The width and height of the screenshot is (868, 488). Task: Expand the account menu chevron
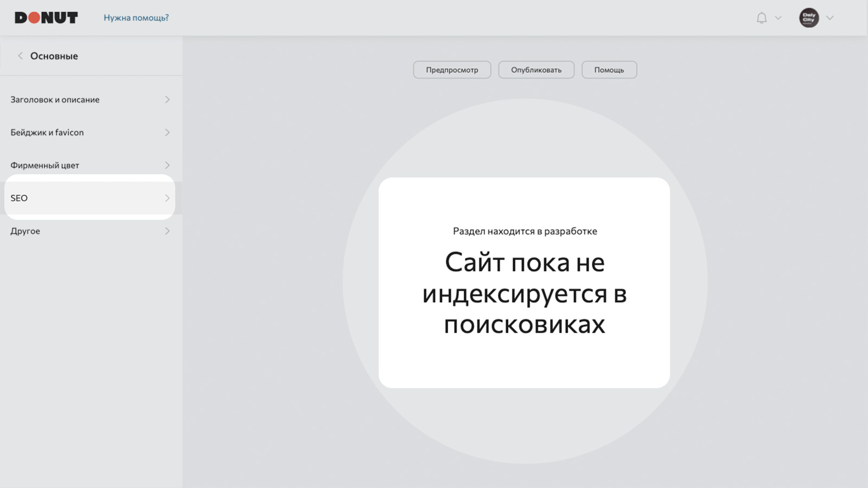coord(829,18)
